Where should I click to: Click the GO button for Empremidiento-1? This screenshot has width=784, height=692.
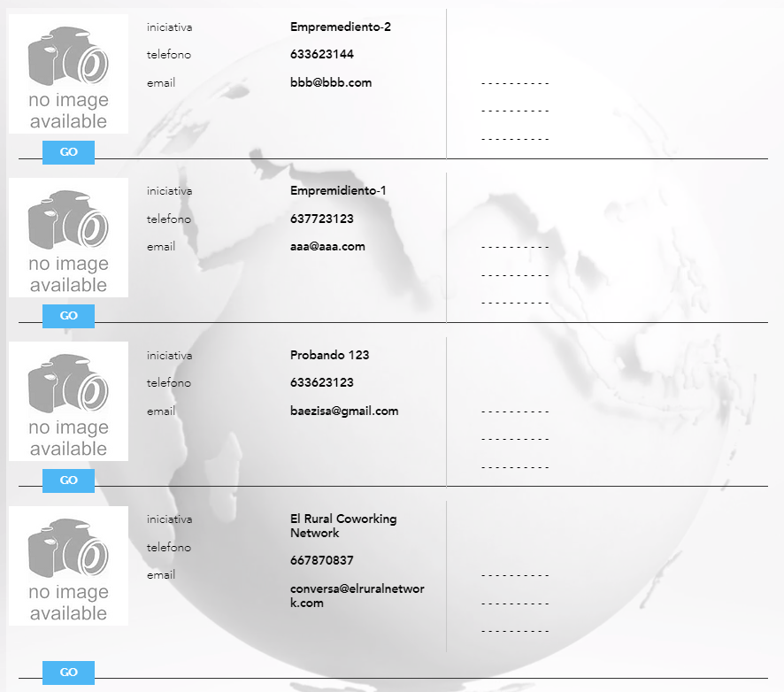68,316
